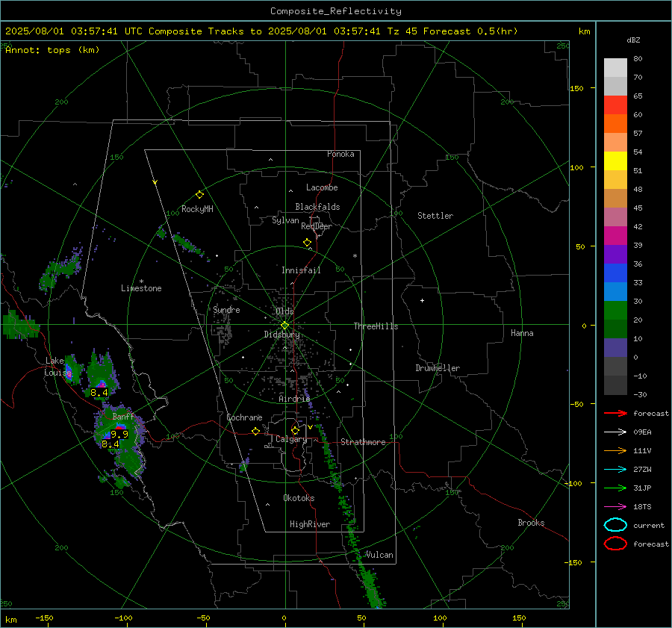Click the Drumheller label
672x628 pixels.
(438, 368)
